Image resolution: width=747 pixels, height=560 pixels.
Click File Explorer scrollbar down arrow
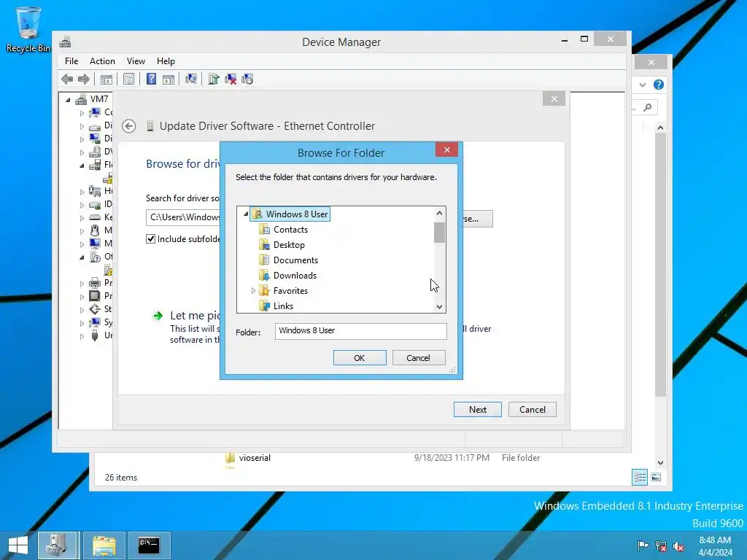pos(660,463)
